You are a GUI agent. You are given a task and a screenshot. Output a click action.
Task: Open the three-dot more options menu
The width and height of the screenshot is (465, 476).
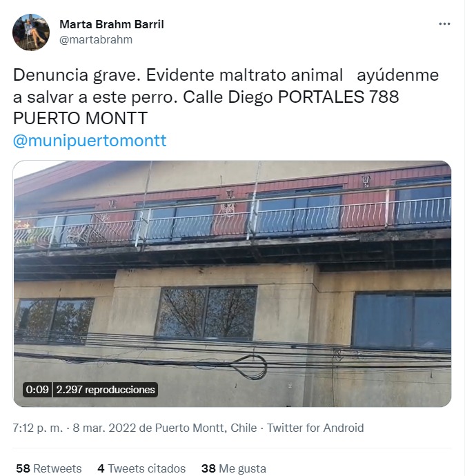444,24
